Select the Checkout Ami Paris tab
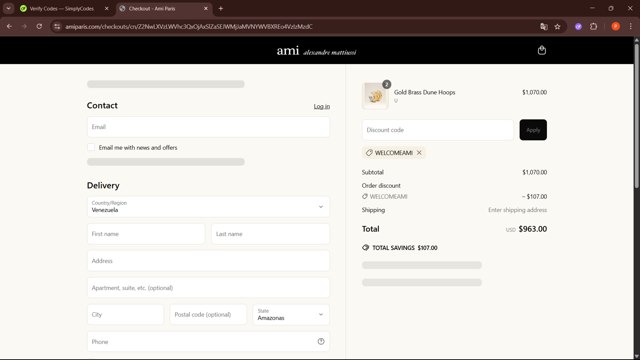The width and height of the screenshot is (640, 360). 164,8
